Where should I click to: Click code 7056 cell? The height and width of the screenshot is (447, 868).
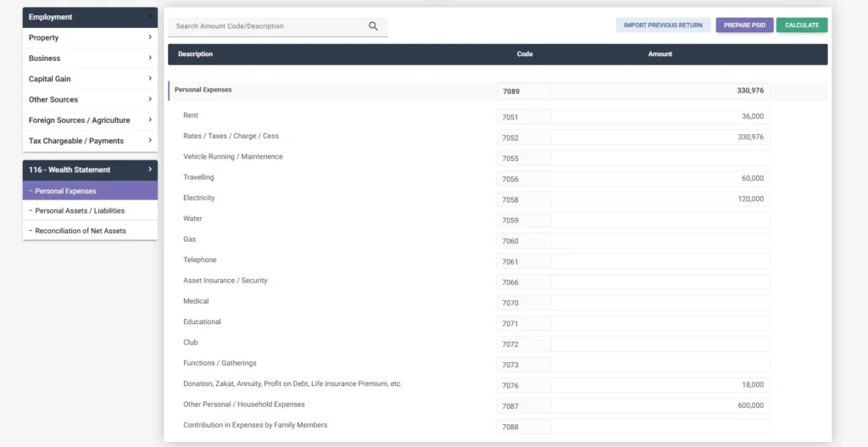pos(524,178)
